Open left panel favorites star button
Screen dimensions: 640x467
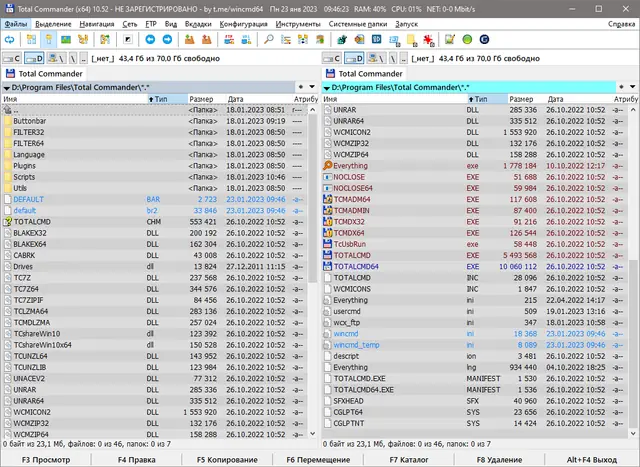click(x=301, y=87)
